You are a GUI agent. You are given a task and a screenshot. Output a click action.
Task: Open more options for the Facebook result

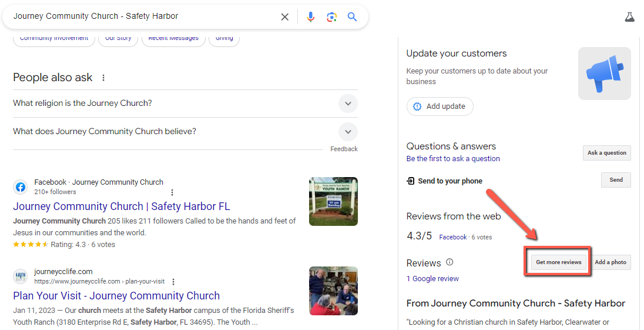(172, 192)
